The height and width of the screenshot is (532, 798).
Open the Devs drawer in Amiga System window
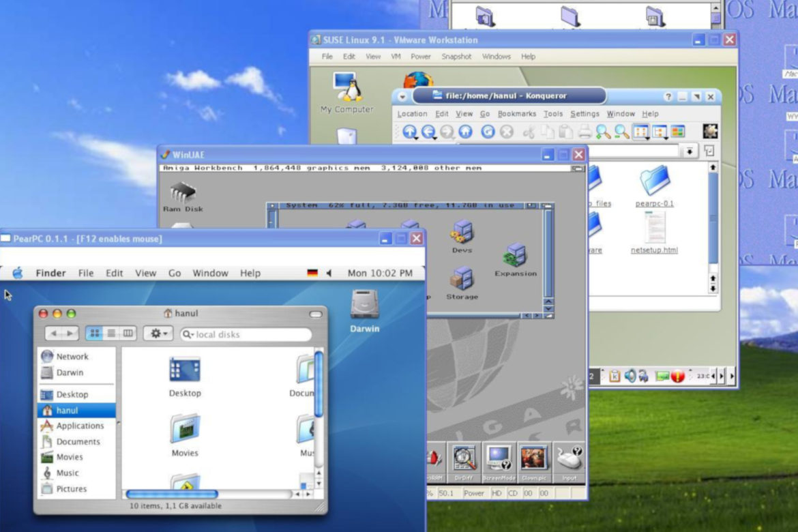coord(462,236)
